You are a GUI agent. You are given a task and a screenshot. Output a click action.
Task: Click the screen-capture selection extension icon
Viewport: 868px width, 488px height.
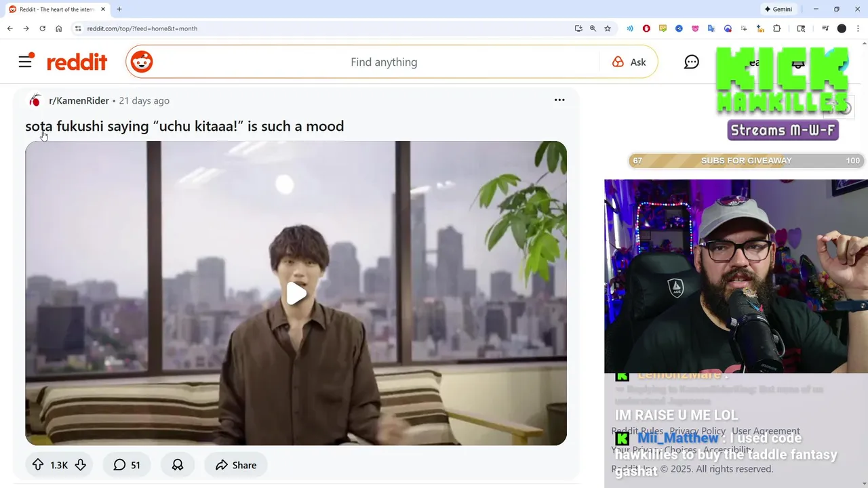pos(744,28)
